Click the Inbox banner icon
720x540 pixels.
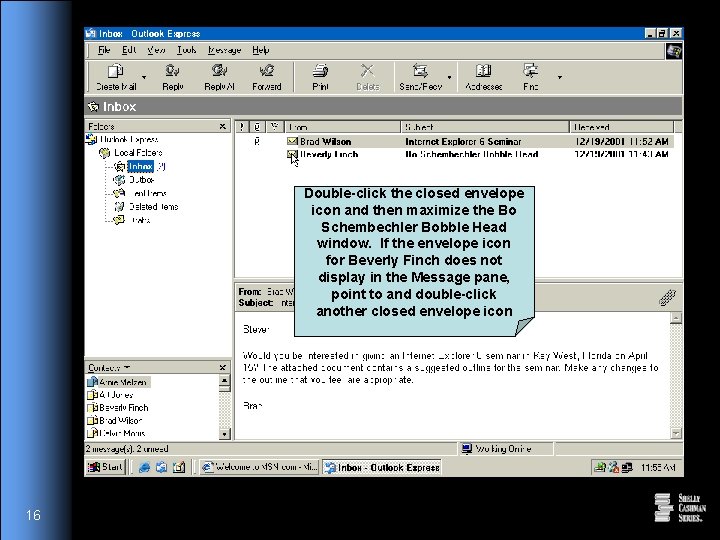click(x=93, y=107)
